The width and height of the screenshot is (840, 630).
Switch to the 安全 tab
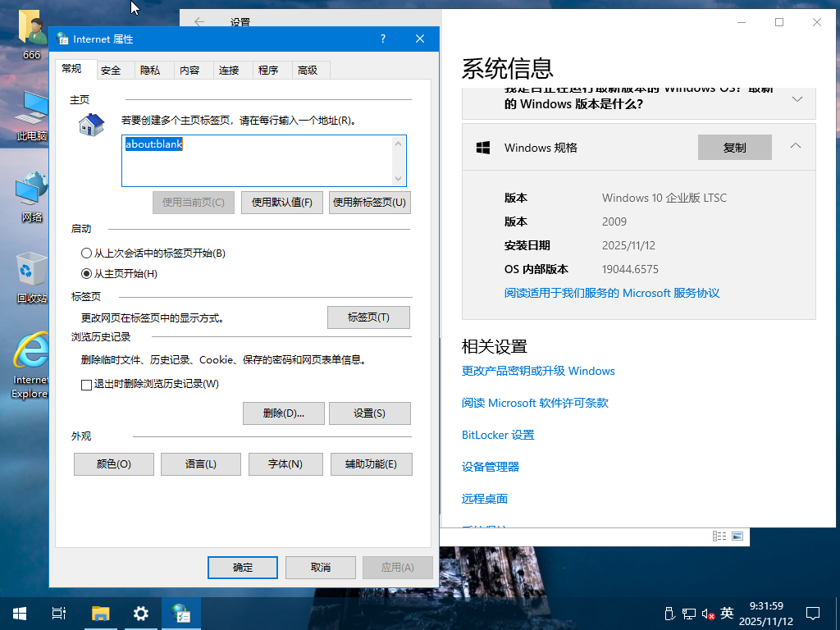[x=111, y=71]
